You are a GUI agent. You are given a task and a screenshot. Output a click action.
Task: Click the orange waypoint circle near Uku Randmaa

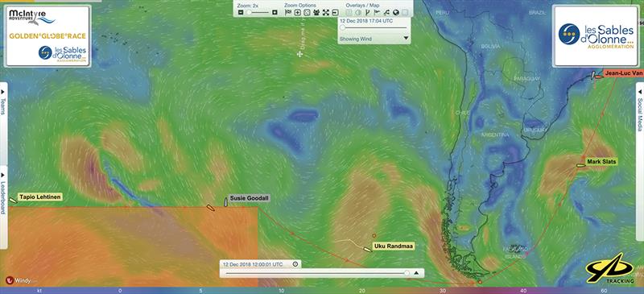pos(374,236)
